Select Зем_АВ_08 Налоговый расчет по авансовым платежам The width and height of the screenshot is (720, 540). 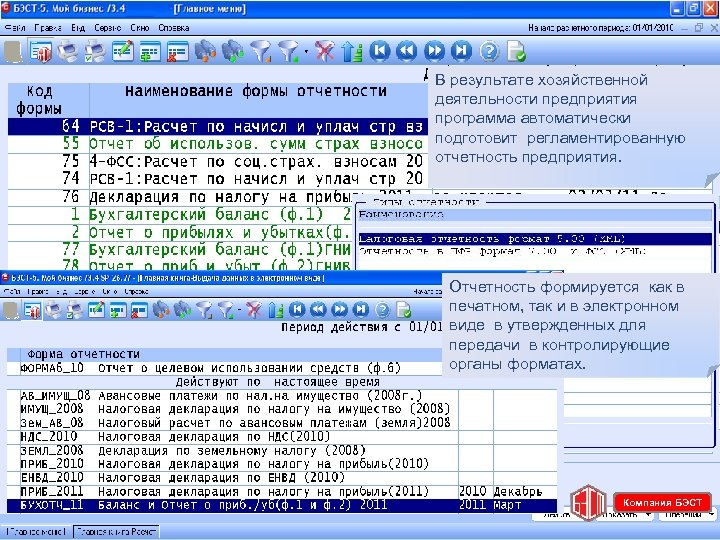[x=282, y=423]
